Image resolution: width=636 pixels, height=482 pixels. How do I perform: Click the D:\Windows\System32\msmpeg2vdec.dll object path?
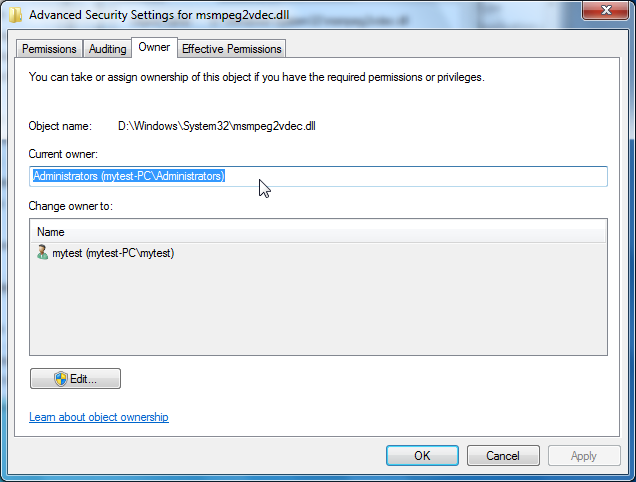217,126
